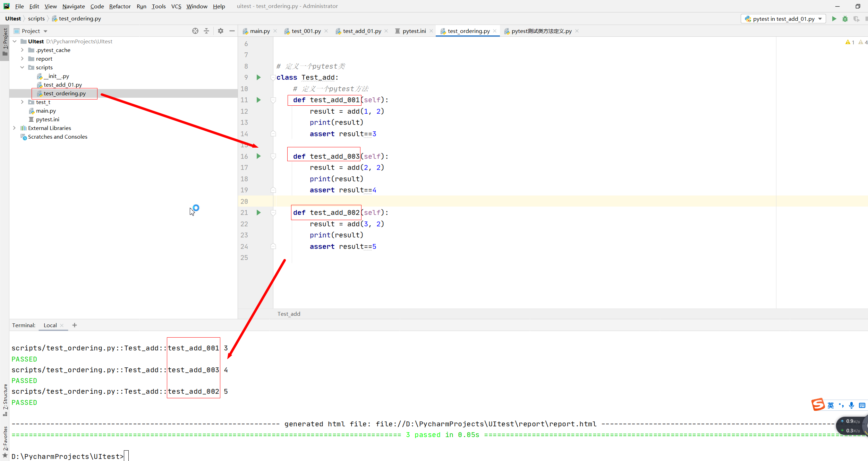Open run configuration dropdown
The height and width of the screenshot is (461, 868).
click(820, 19)
